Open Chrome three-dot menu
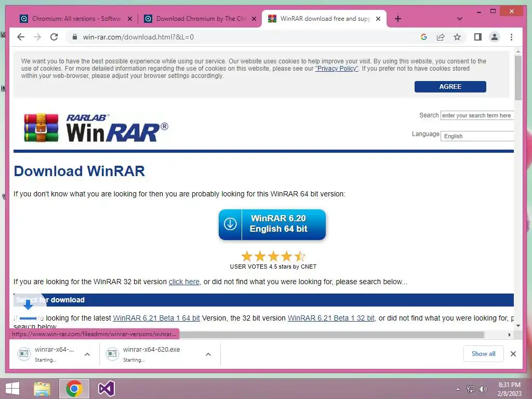 point(511,37)
